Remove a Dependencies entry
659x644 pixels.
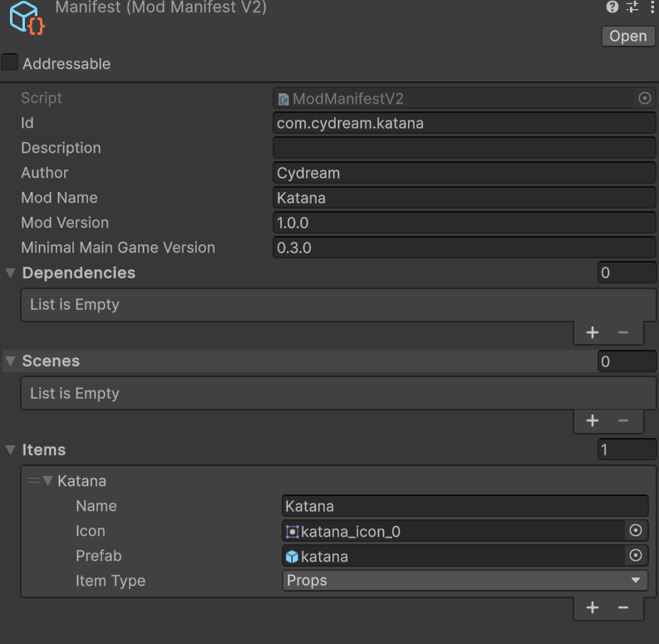pos(623,332)
